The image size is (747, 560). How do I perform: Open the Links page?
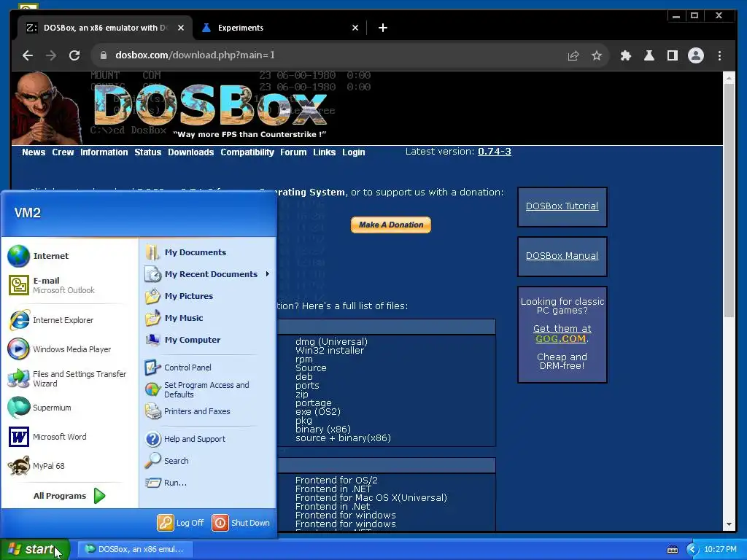pyautogui.click(x=324, y=152)
